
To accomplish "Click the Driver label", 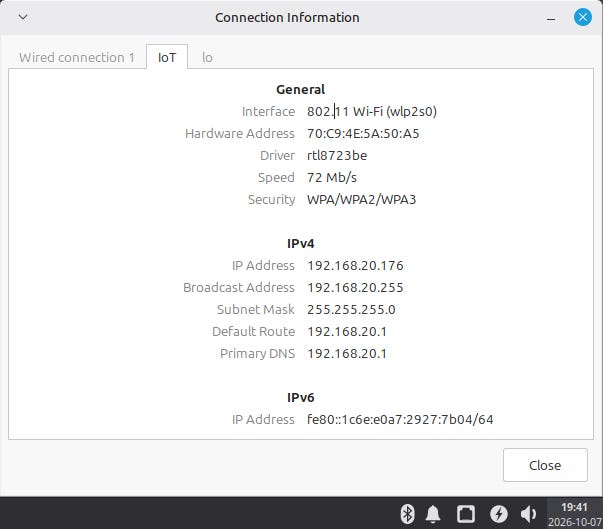I will [x=277, y=155].
